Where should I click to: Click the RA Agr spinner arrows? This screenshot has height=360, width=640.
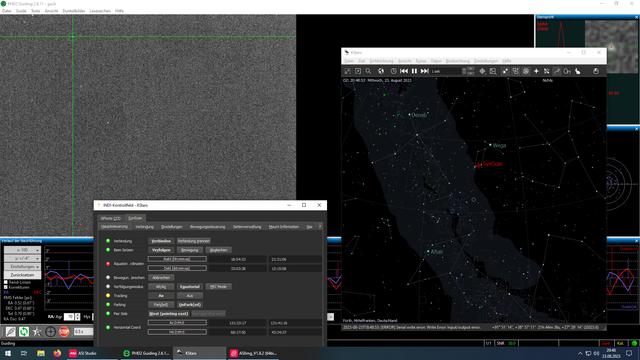tap(78, 317)
